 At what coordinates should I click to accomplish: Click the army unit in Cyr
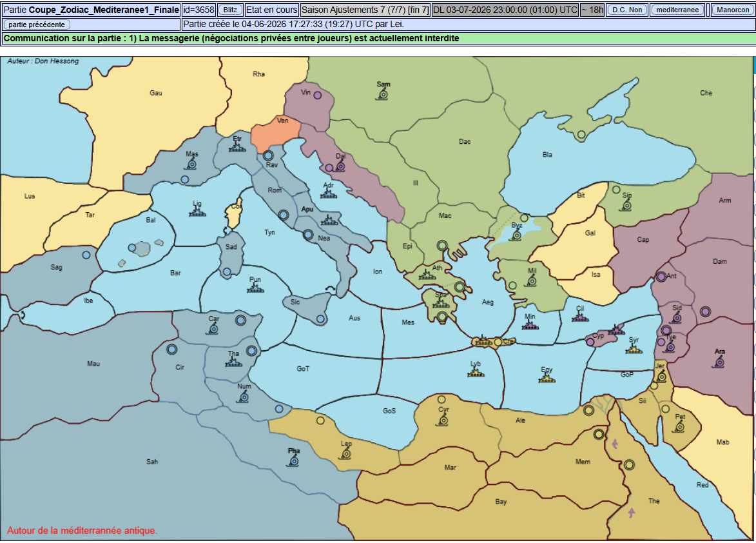(x=443, y=420)
